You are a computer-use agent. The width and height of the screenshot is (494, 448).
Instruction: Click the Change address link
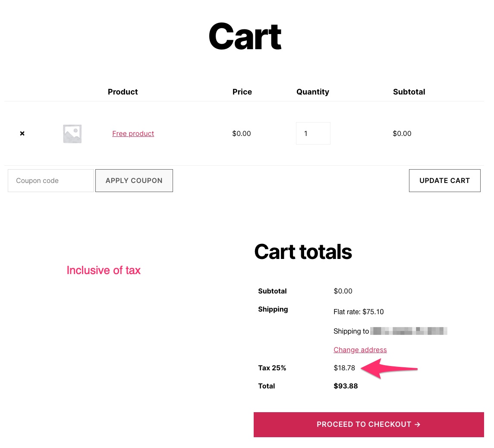(x=360, y=350)
